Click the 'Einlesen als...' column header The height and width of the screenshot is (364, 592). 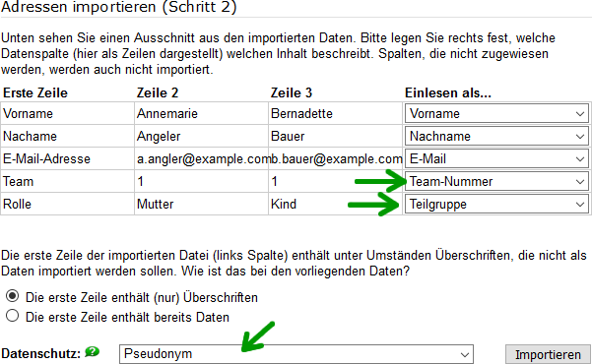(x=448, y=92)
